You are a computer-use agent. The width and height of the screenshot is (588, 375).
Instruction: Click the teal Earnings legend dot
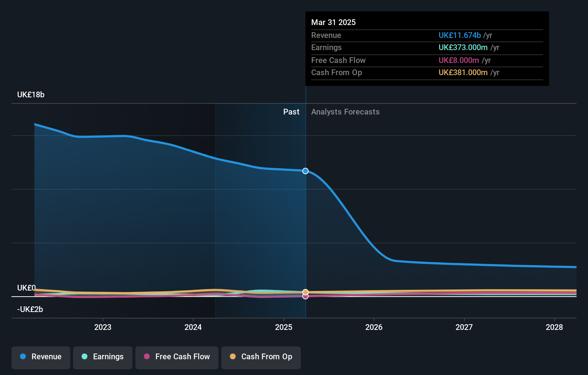point(85,356)
